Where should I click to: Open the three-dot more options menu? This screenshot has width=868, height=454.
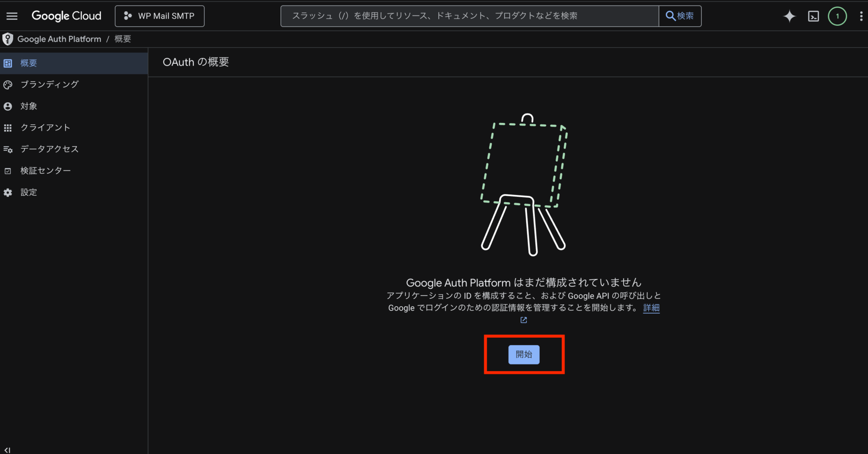[861, 16]
